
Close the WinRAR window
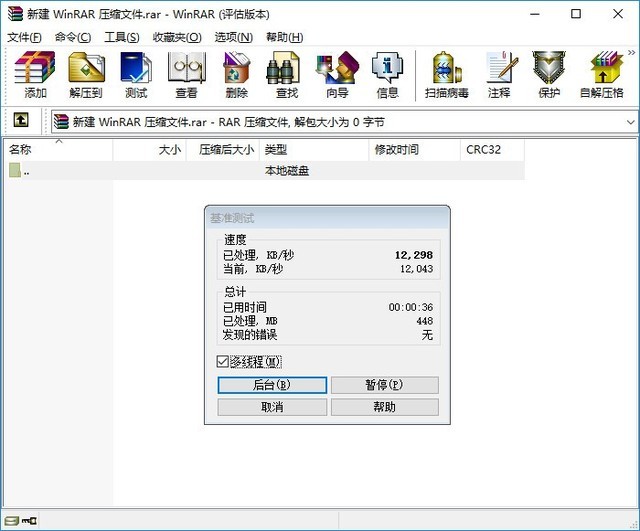pos(618,14)
